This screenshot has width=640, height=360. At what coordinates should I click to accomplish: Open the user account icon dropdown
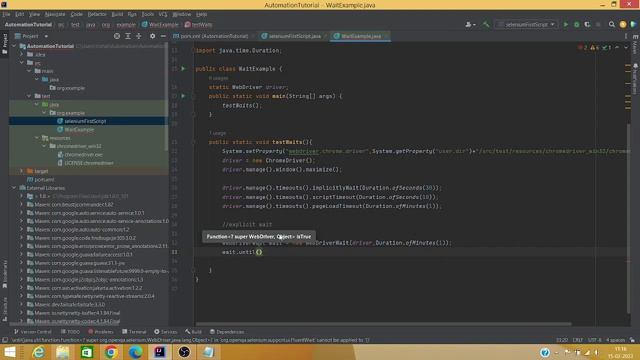pos(470,24)
